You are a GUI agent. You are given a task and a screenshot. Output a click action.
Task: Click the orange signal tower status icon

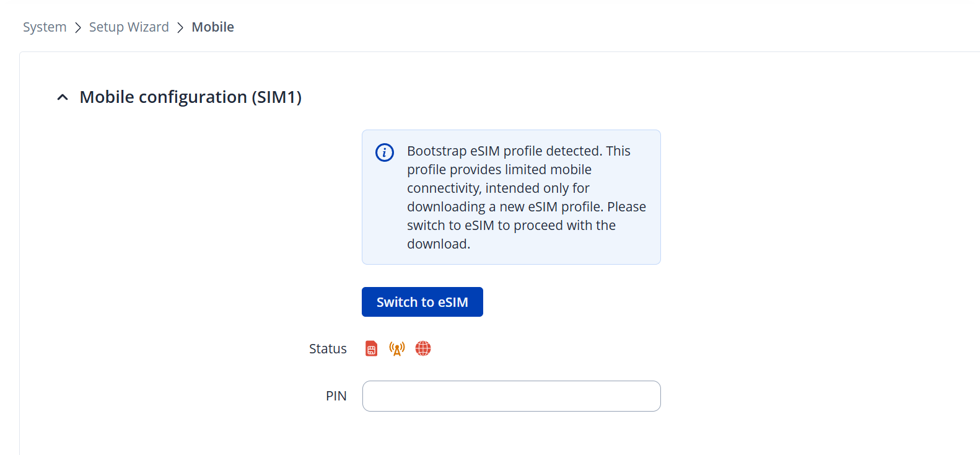point(397,348)
